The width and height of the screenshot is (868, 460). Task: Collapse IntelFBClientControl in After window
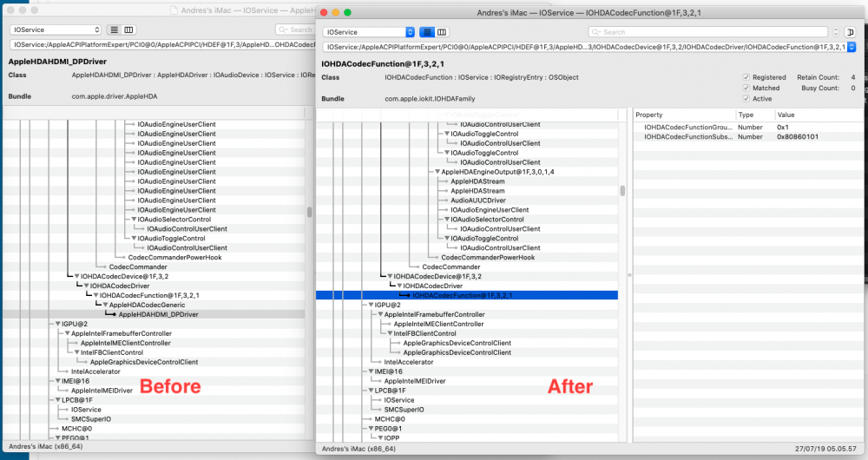(390, 334)
